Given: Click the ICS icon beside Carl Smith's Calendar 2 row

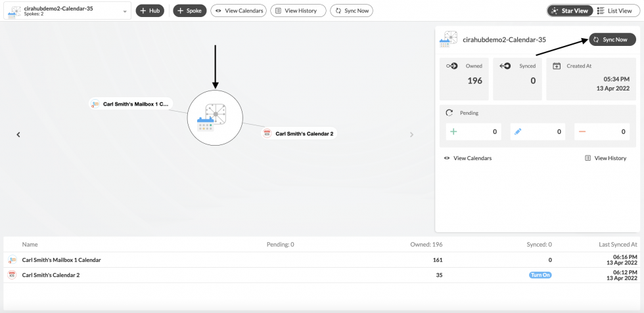Looking at the screenshot, I should point(12,275).
